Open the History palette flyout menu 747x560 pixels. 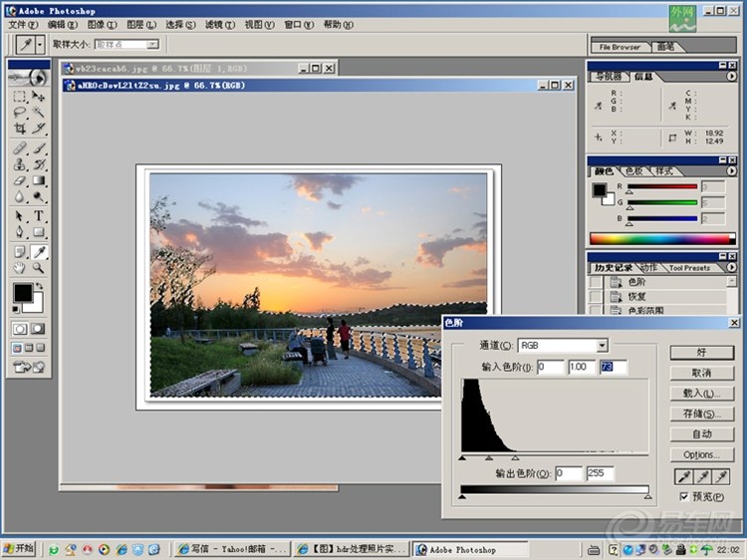(x=731, y=268)
